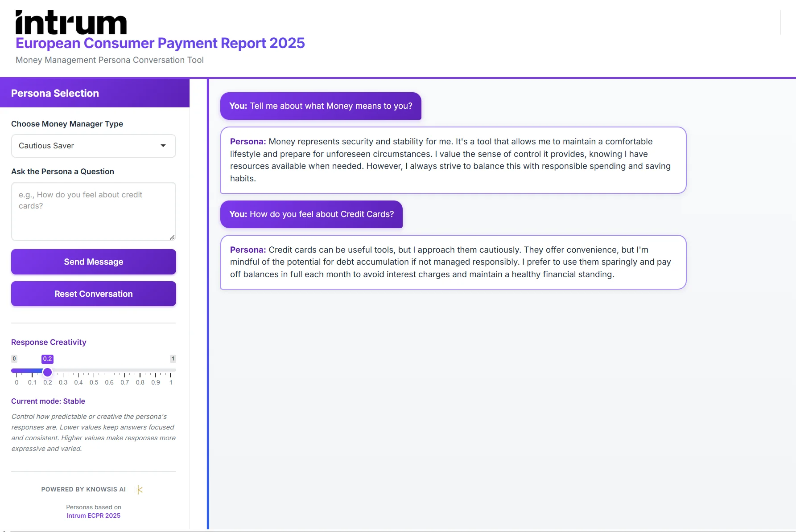Click the chevron on the Cautious Saver selector
The width and height of the screenshot is (796, 532).
click(x=164, y=146)
